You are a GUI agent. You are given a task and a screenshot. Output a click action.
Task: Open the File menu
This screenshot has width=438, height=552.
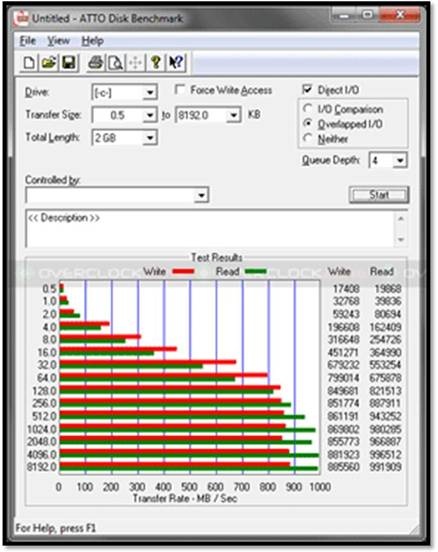tap(27, 41)
